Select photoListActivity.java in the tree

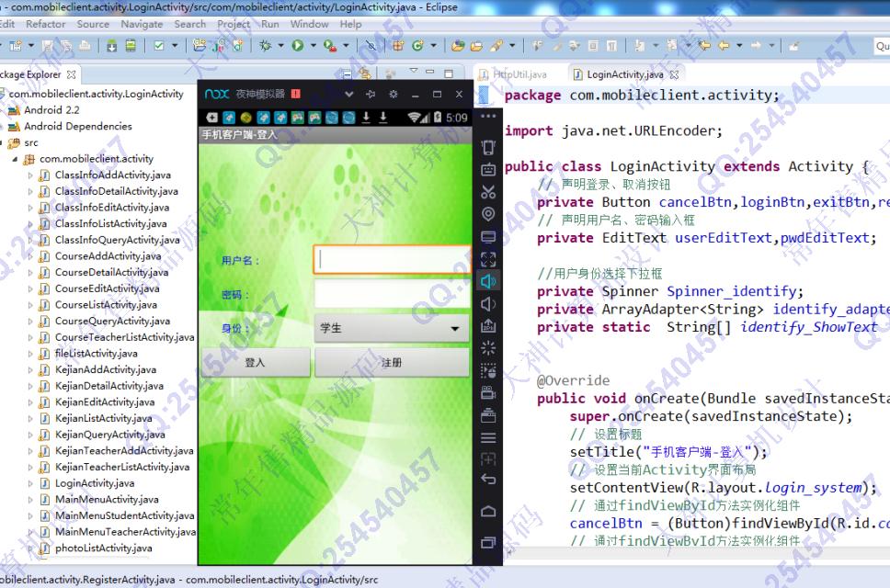coord(104,548)
